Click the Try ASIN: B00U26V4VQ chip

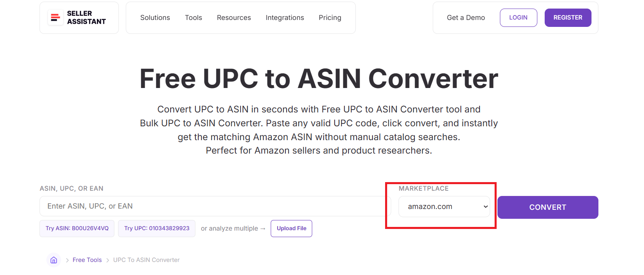point(77,228)
